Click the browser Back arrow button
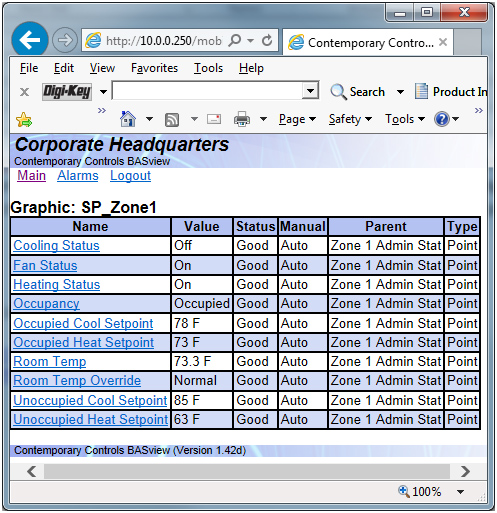Screen dimensions: 497x513 30,40
